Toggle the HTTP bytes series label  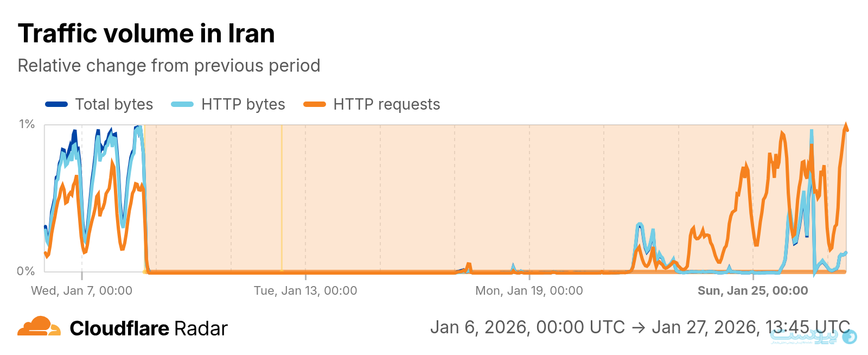click(x=243, y=104)
